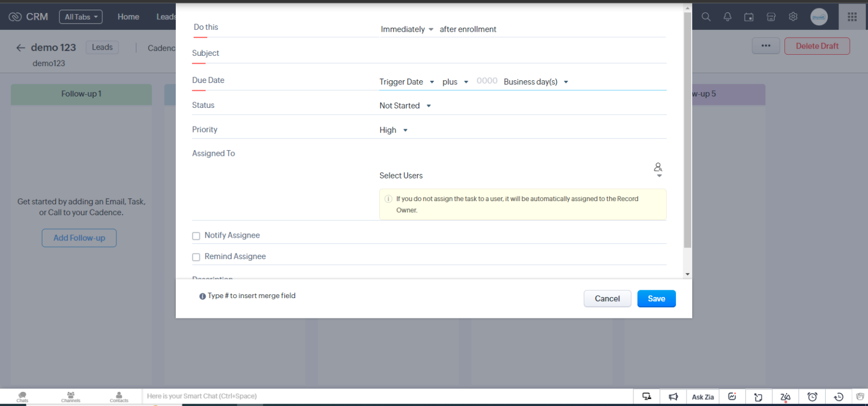This screenshot has width=868, height=406.
Task: Open the Trigger Date dropdown
Action: point(406,81)
